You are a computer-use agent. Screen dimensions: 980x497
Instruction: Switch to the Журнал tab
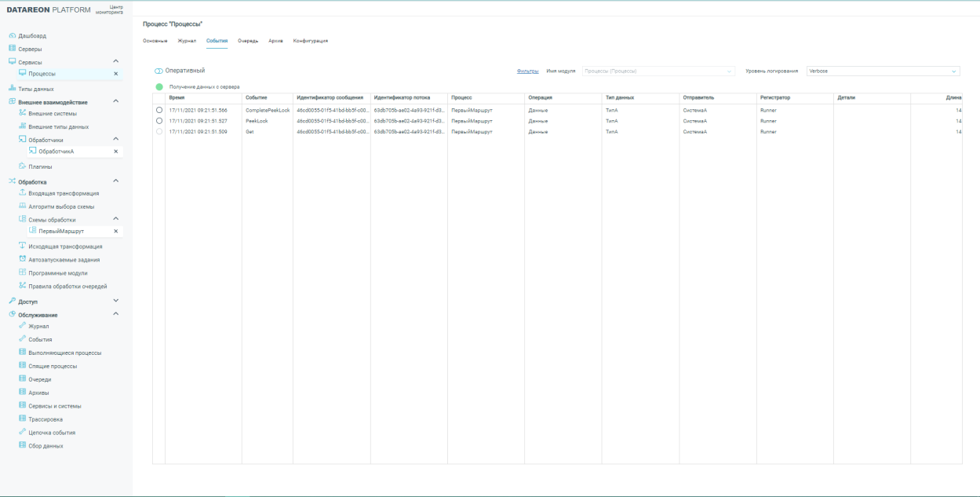(176, 40)
